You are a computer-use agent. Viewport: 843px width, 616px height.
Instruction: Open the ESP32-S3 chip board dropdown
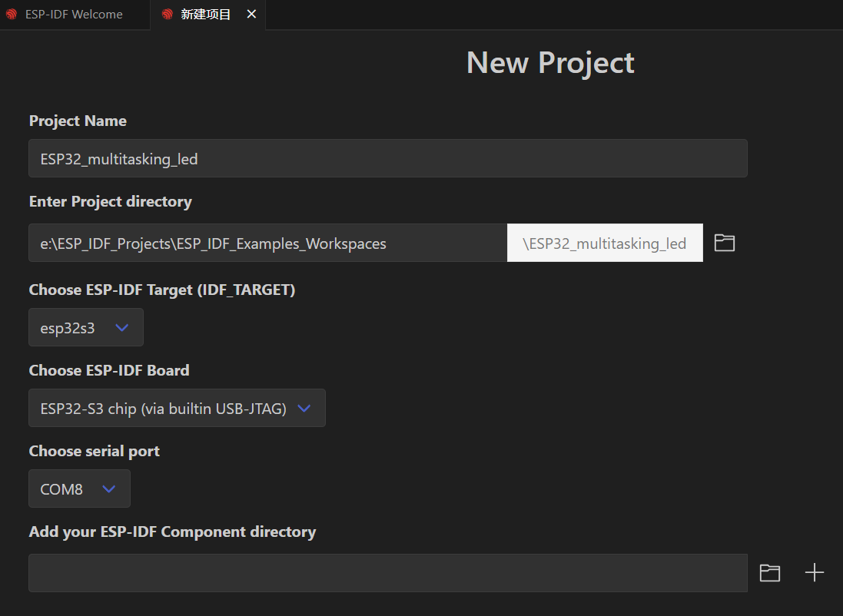tap(177, 408)
